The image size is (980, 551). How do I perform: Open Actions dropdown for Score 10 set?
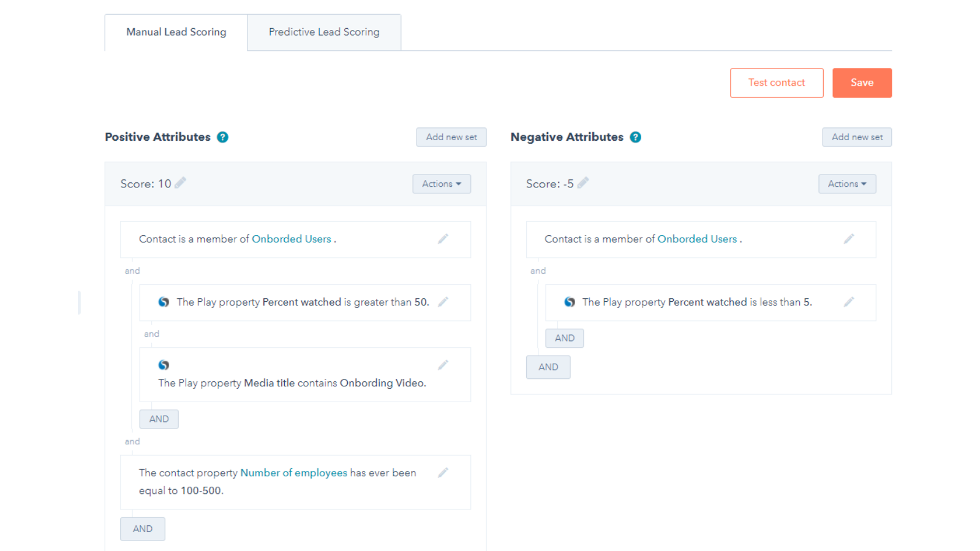coord(441,184)
